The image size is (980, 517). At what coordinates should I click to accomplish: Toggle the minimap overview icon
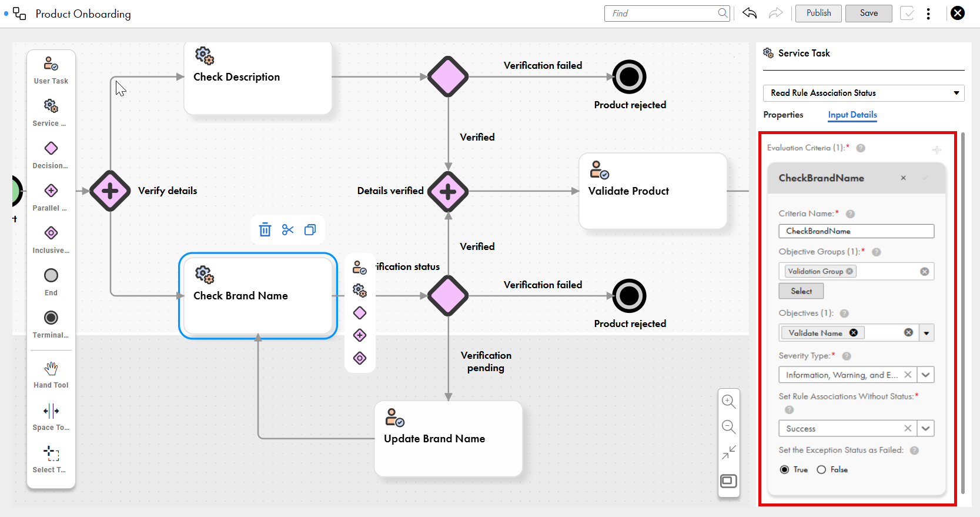click(729, 481)
